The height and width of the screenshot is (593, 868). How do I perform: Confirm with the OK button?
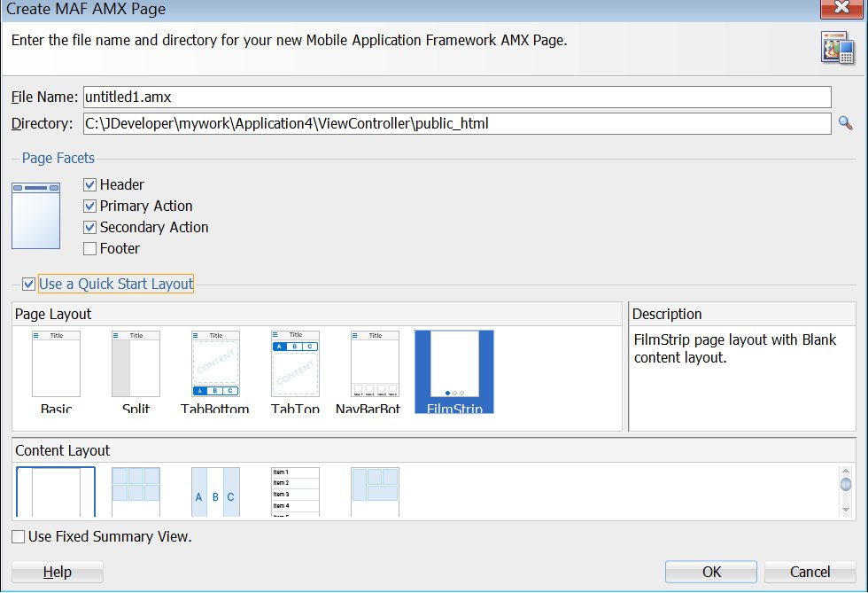tap(711, 572)
